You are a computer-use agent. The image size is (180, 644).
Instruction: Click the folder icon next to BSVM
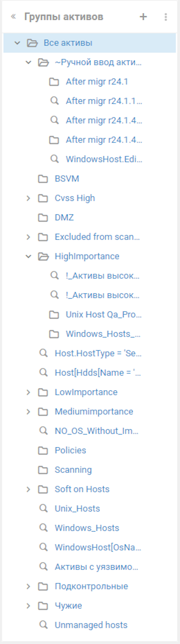pyautogui.click(x=43, y=179)
